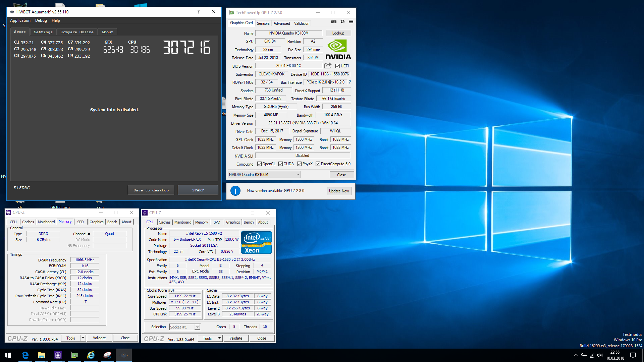Screen dimensions: 644x362
Task: Click the Close button in GPU-Z
Action: point(341,175)
